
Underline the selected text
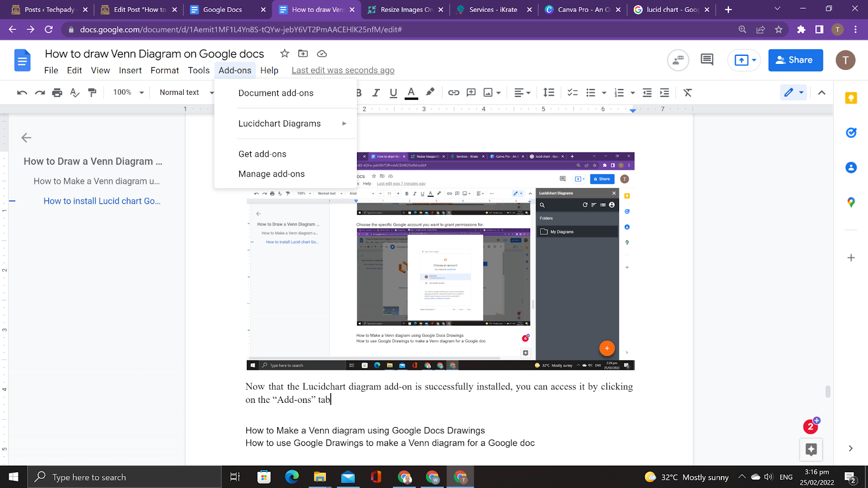(x=393, y=93)
